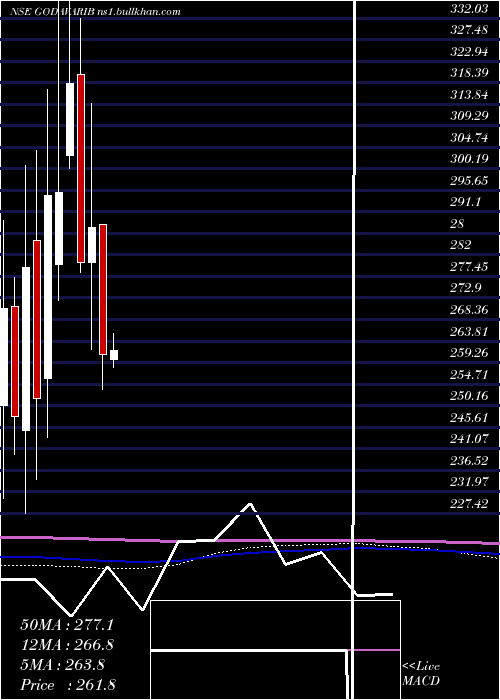Select the 291.1 price axis label

click(465, 202)
